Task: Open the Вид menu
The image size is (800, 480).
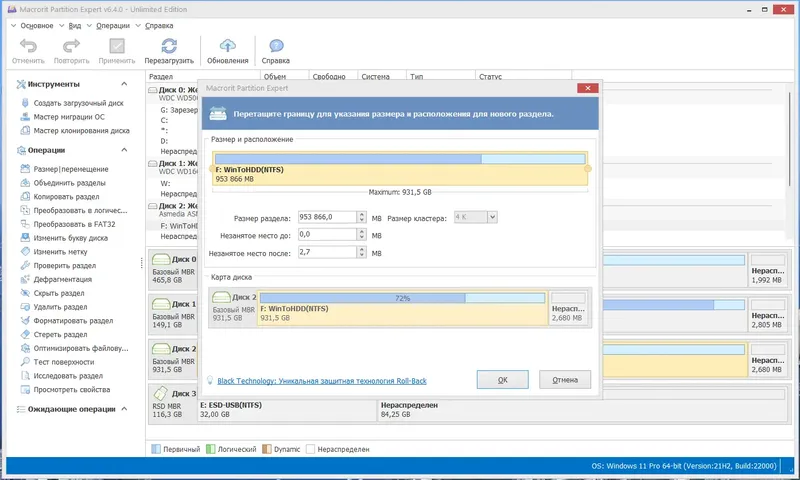Action: click(x=74, y=26)
